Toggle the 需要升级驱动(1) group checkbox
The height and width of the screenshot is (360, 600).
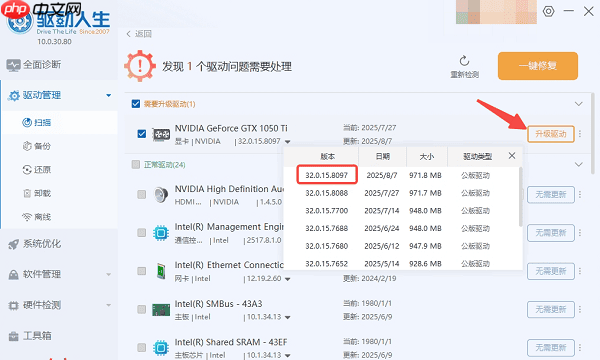coord(136,104)
